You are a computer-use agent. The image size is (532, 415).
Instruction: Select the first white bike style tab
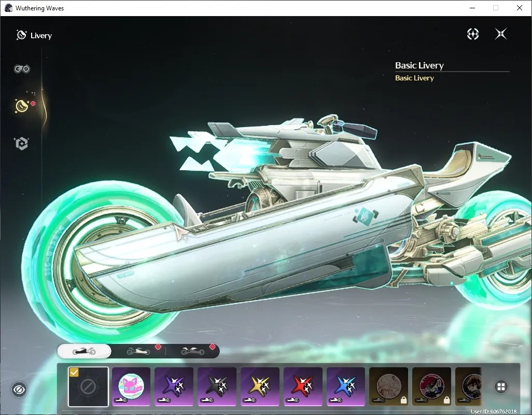click(x=84, y=351)
